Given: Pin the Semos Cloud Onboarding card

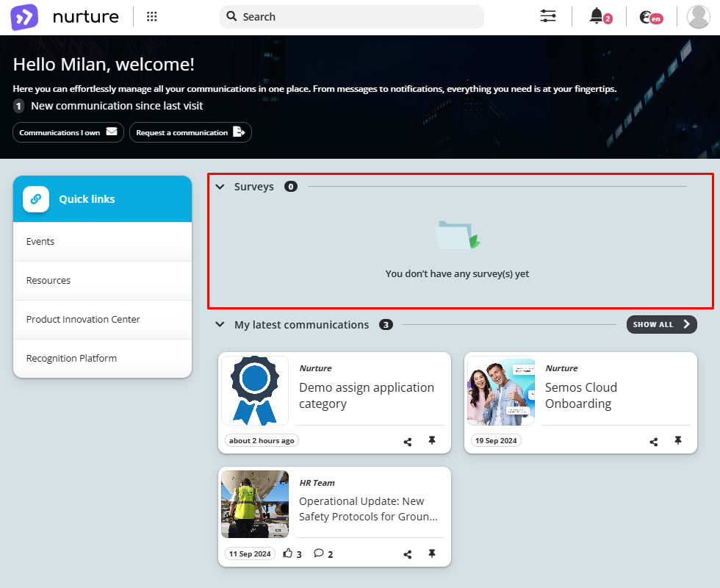Looking at the screenshot, I should (677, 440).
